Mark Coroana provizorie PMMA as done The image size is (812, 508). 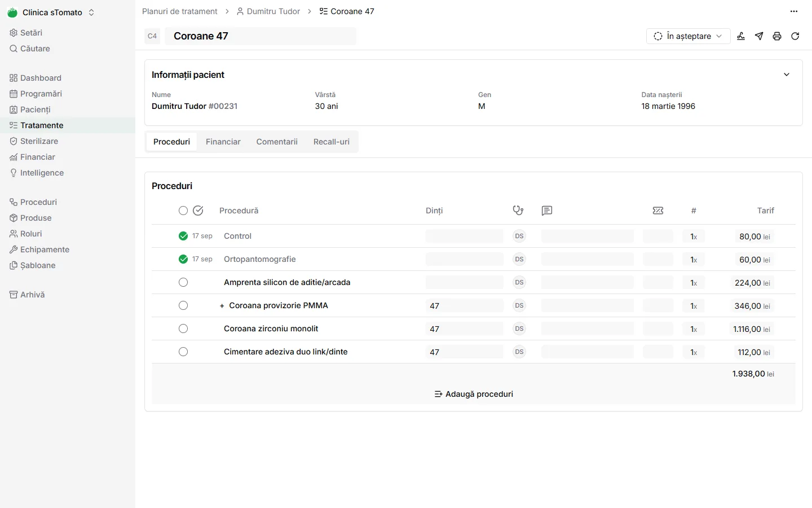pos(183,305)
